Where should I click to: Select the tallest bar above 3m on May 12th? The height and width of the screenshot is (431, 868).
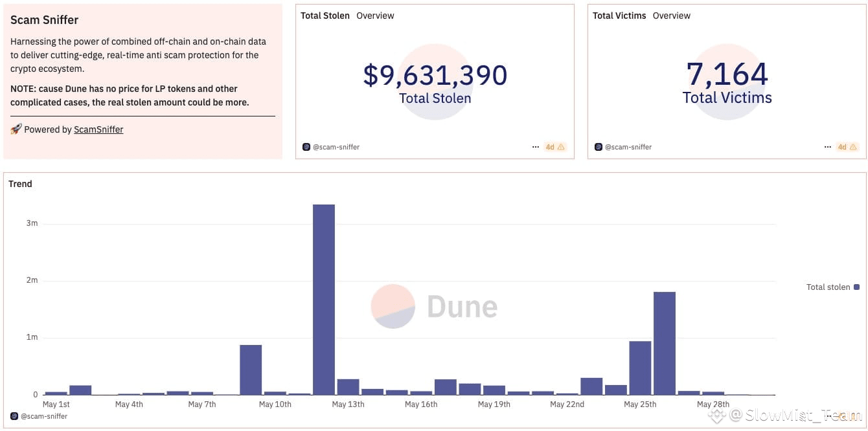tap(324, 300)
